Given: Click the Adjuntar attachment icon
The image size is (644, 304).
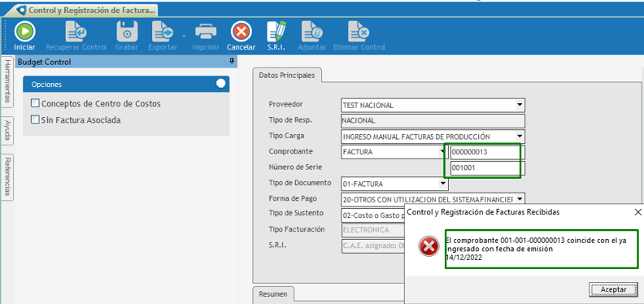Looking at the screenshot, I should (311, 32).
